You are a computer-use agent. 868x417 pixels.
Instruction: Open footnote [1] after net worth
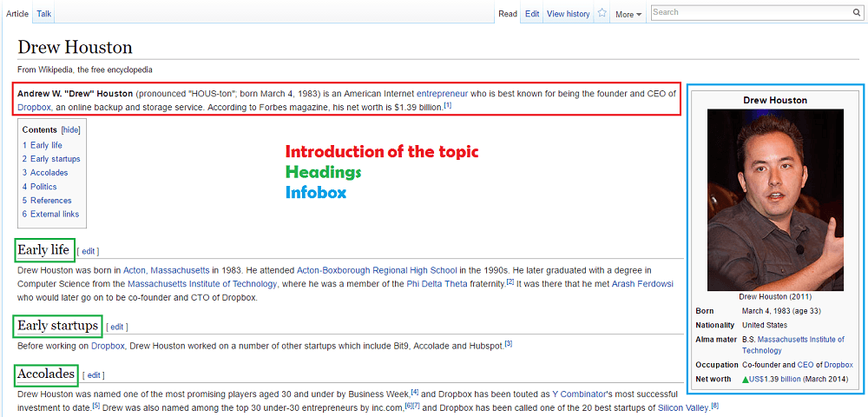tap(448, 104)
